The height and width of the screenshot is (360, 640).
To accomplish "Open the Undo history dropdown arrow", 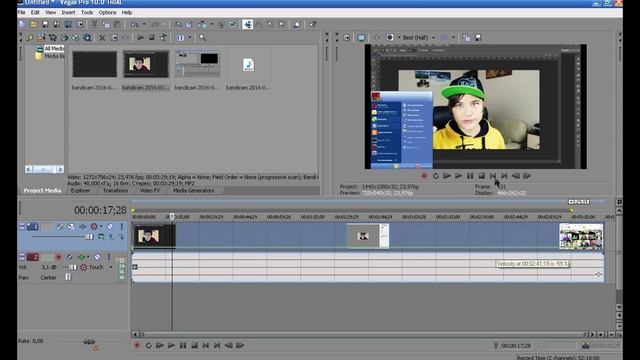I will coord(144,24).
